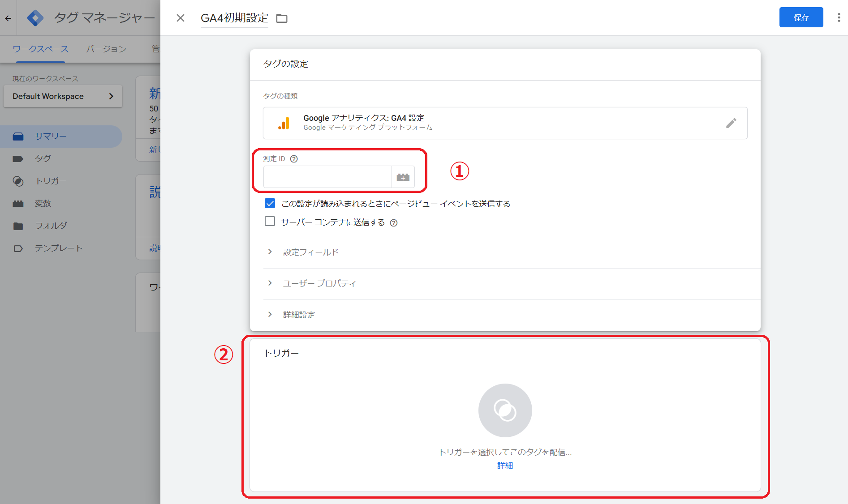Switch to the ワークスペース tab

pos(40,49)
